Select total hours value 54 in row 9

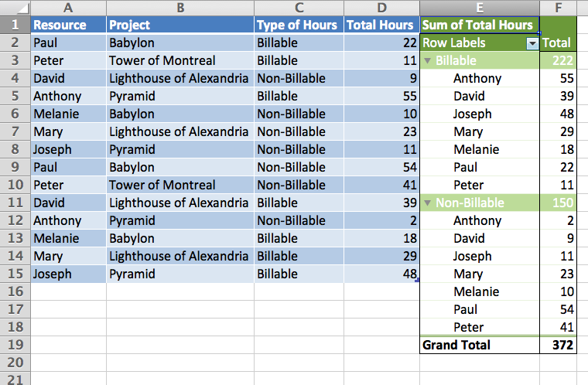[x=381, y=167]
